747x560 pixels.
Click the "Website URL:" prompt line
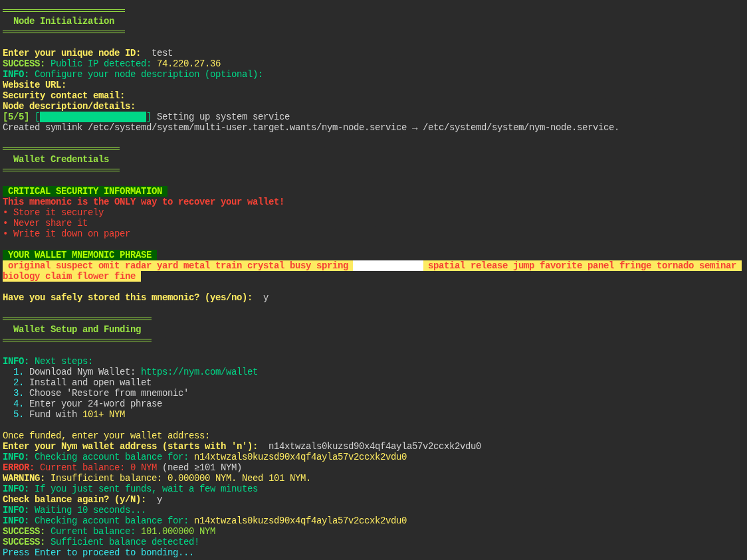tap(35, 85)
